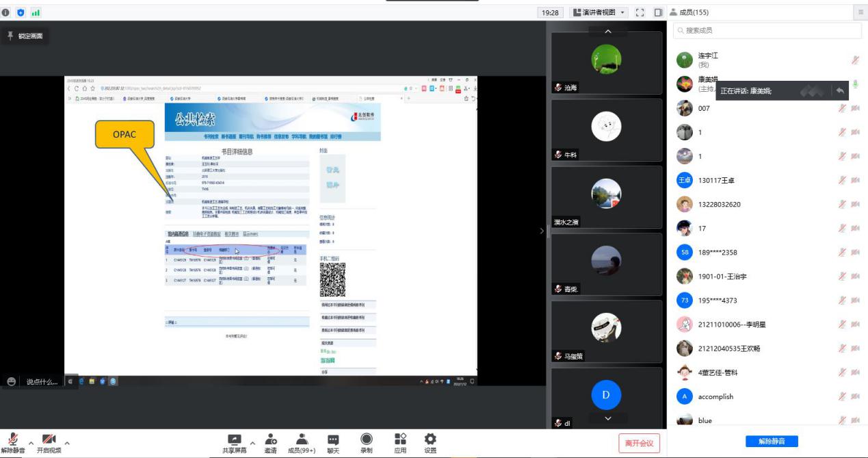Image resolution: width=868 pixels, height=458 pixels.
Task: Open the 应用 apps icon
Action: pyautogui.click(x=400, y=440)
